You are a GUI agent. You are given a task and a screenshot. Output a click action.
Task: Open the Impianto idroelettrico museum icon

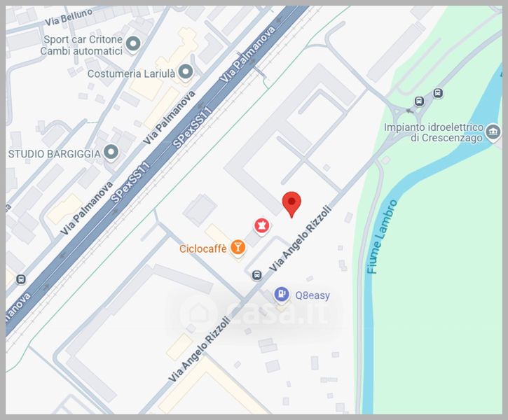pyautogui.click(x=493, y=132)
